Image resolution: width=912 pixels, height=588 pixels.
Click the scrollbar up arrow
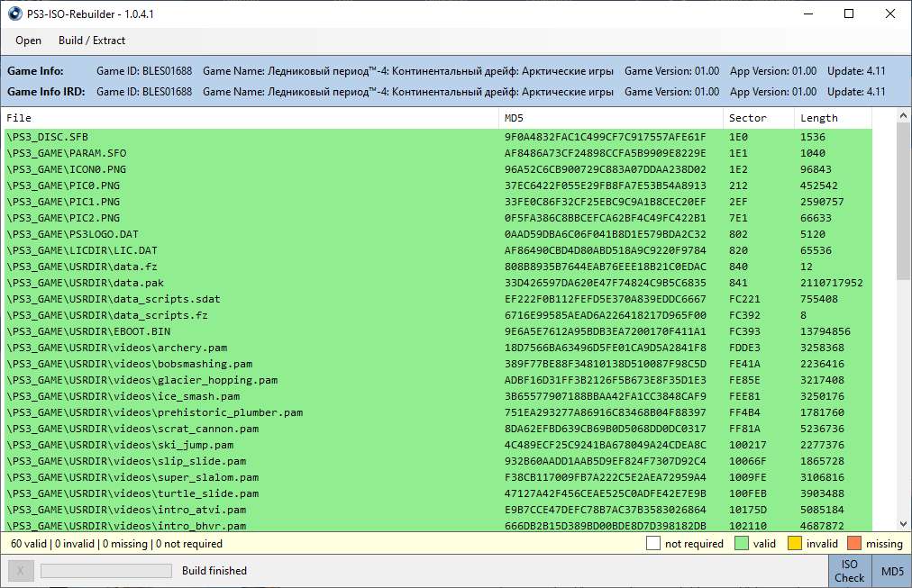[904, 117]
